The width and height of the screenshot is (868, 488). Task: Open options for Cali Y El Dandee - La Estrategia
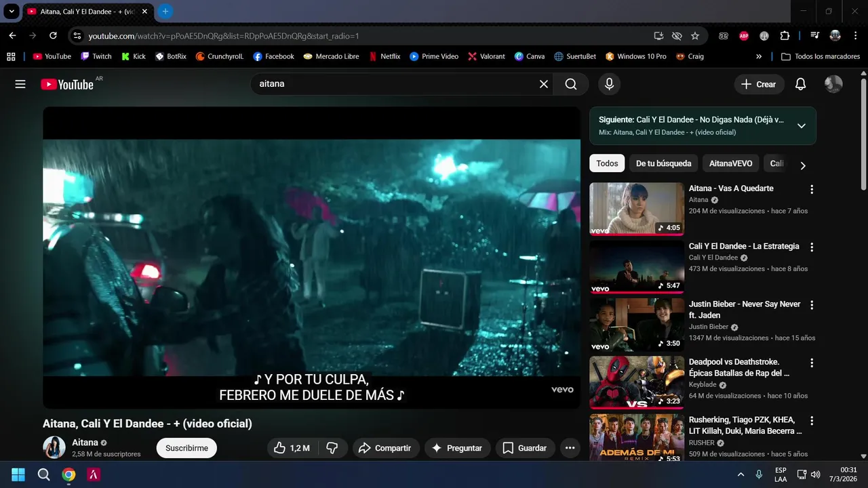(812, 247)
